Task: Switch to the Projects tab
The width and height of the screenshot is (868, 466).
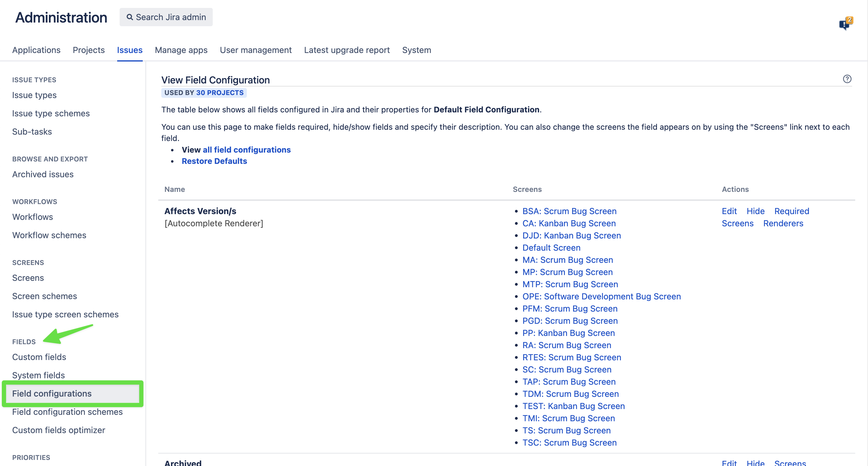Action: 89,50
